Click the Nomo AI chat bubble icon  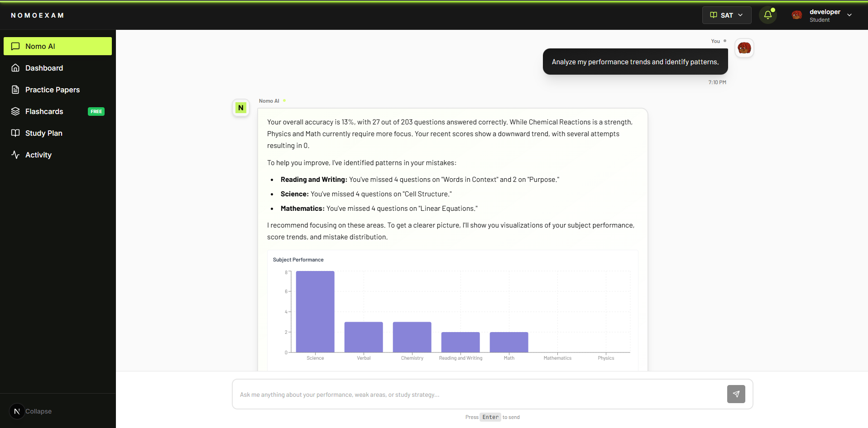coord(15,46)
